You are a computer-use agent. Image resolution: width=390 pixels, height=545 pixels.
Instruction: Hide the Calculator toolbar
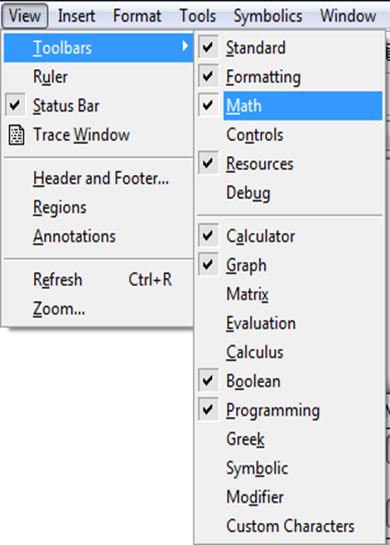(208, 236)
